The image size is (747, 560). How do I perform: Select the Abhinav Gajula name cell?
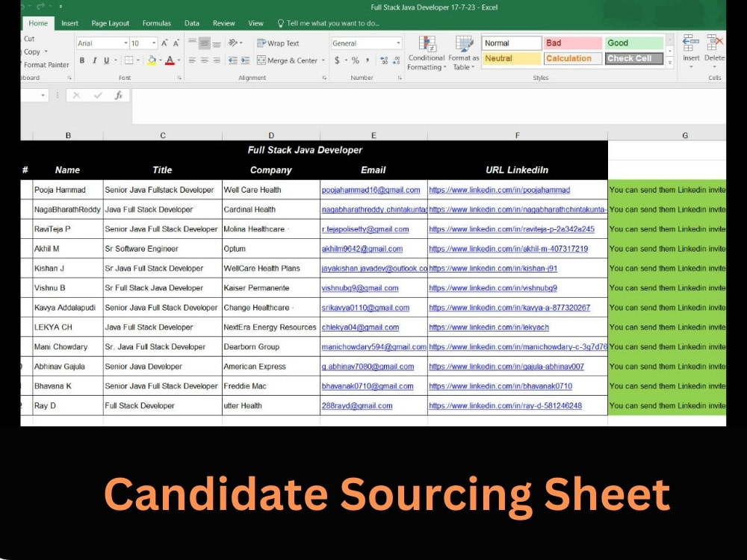pyautogui.click(x=68, y=366)
